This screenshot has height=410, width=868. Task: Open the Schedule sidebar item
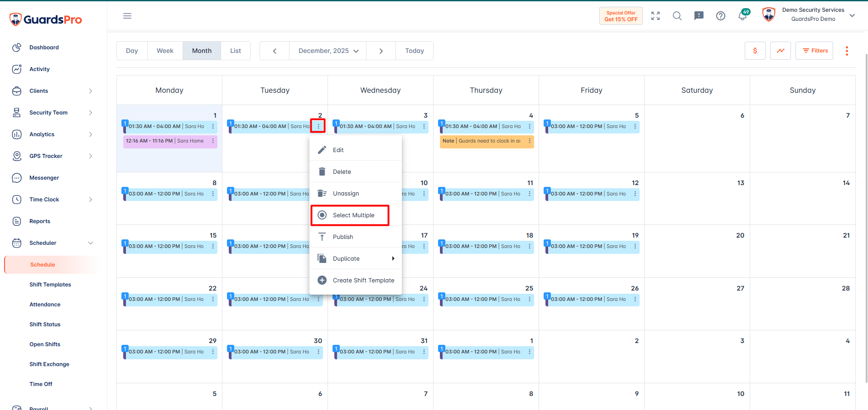pyautogui.click(x=51, y=265)
